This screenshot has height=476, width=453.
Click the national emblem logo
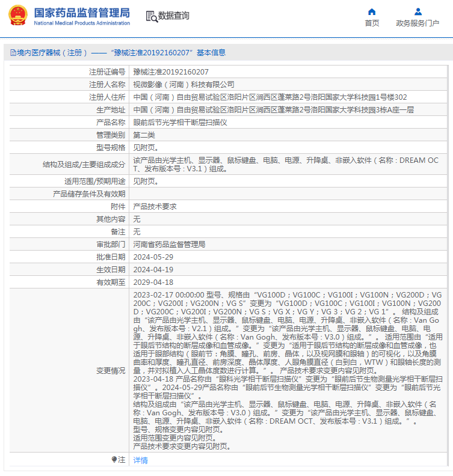click(18, 15)
